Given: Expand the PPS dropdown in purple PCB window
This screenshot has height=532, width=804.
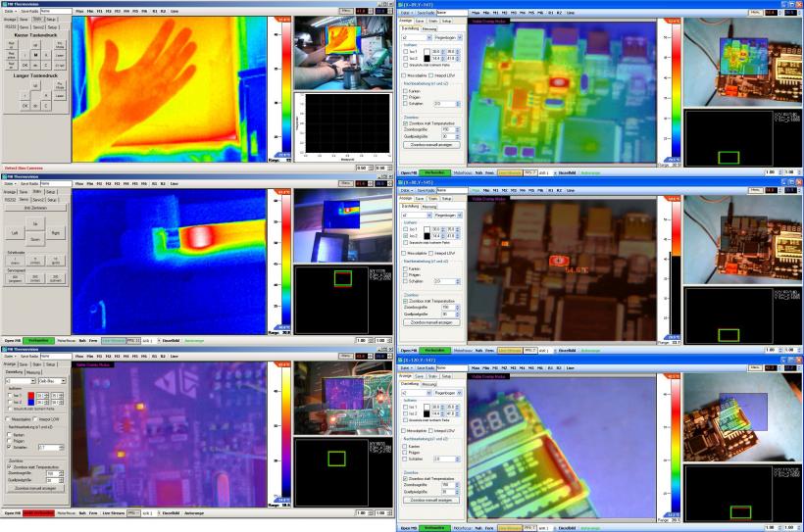Looking at the screenshot, I should (134, 513).
